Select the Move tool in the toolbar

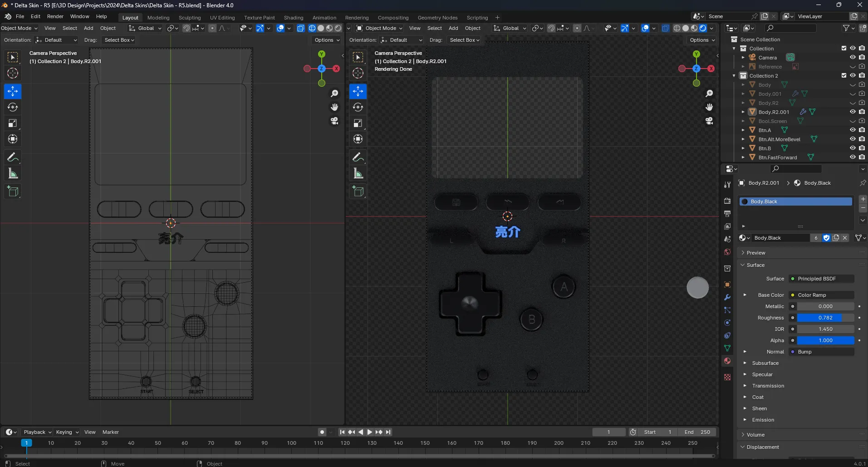coord(12,91)
